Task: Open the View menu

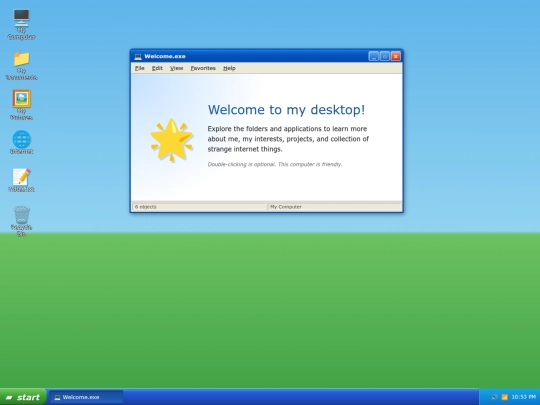Action: pyautogui.click(x=176, y=68)
